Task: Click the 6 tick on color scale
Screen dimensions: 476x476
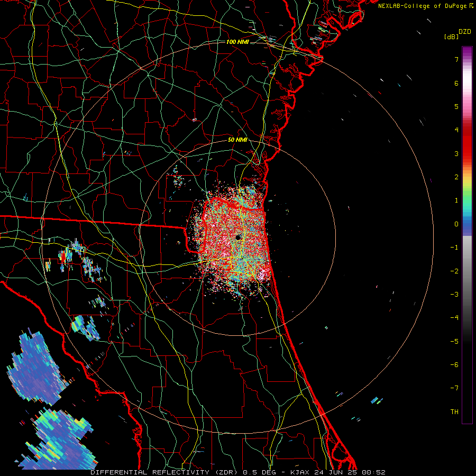Action: (x=456, y=83)
